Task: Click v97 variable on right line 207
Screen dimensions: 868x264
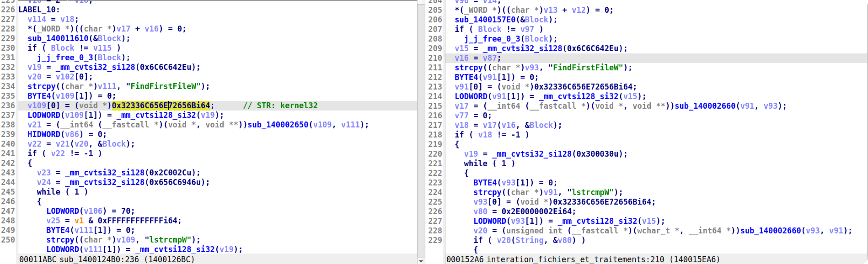Action: [527, 29]
